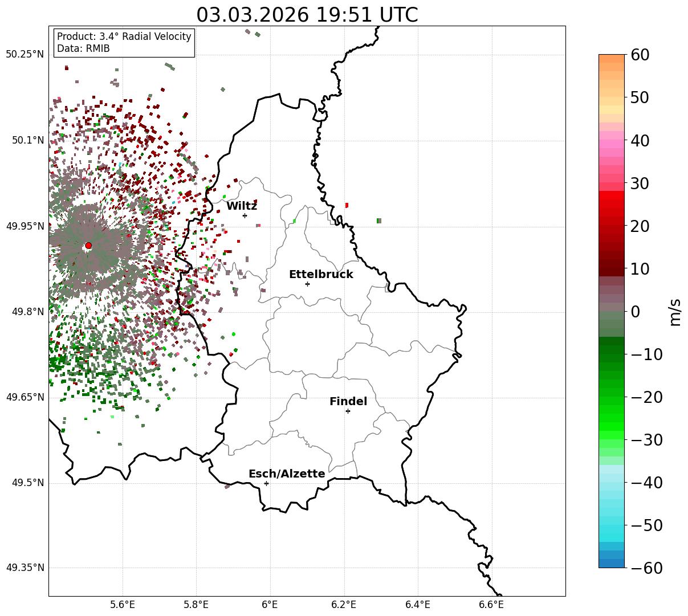The height and width of the screenshot is (616, 688).
Task: Click the Esch/Alzette station cross marker
Action: (x=266, y=483)
